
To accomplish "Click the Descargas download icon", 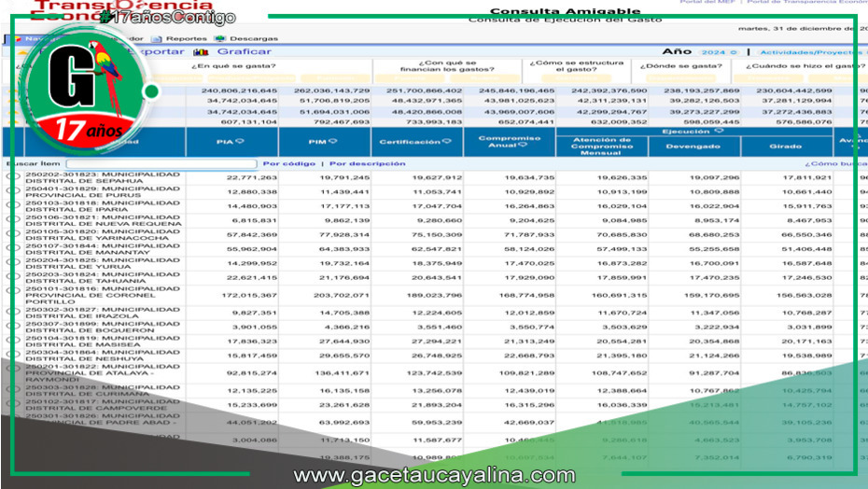I will click(219, 39).
